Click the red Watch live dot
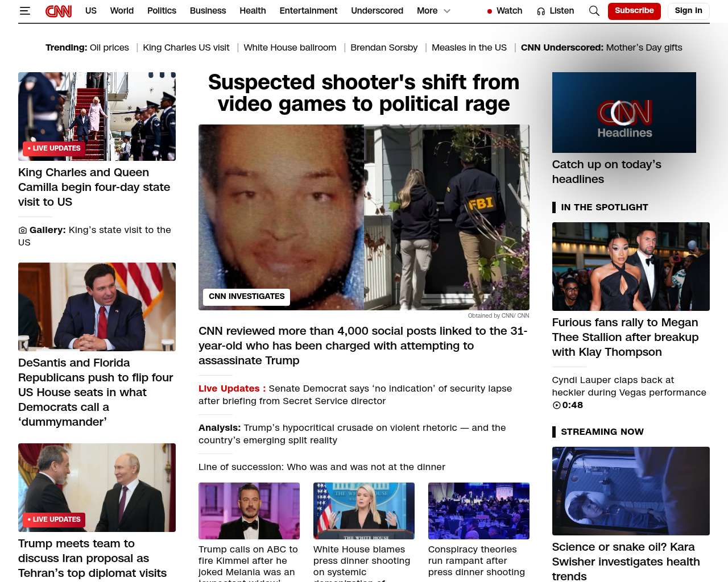 point(489,11)
